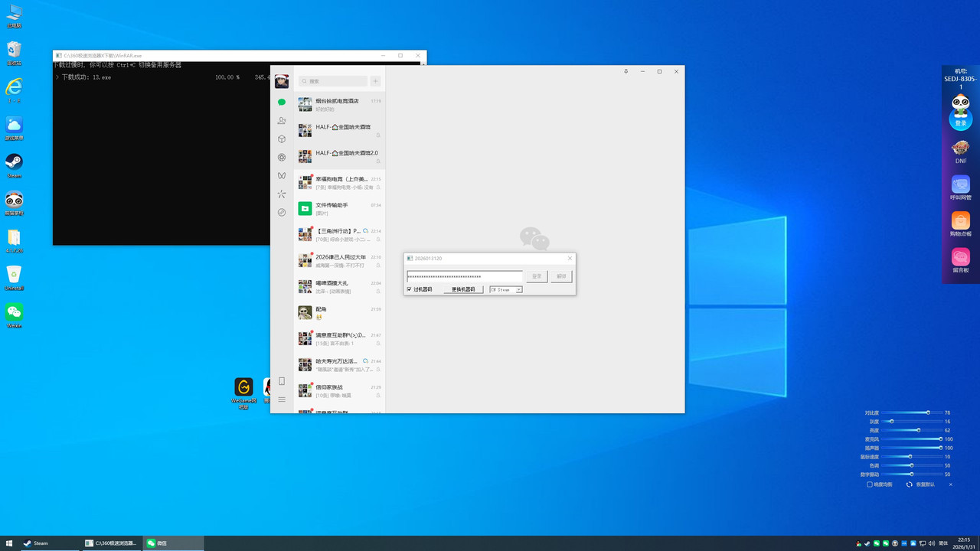Screen dimensions: 980x551
Task: Open the Internet Explorer desktop icon
Action: (x=14, y=90)
